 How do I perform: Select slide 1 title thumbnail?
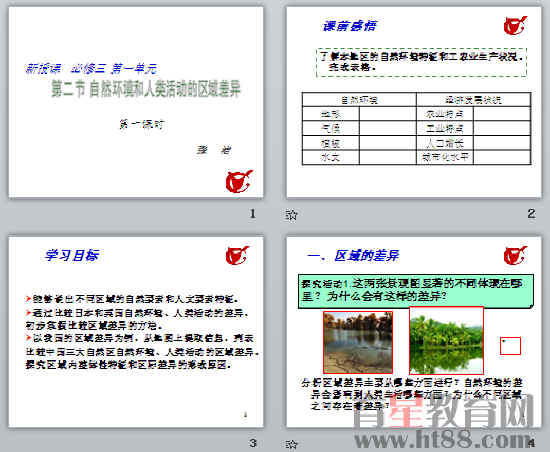click(136, 102)
